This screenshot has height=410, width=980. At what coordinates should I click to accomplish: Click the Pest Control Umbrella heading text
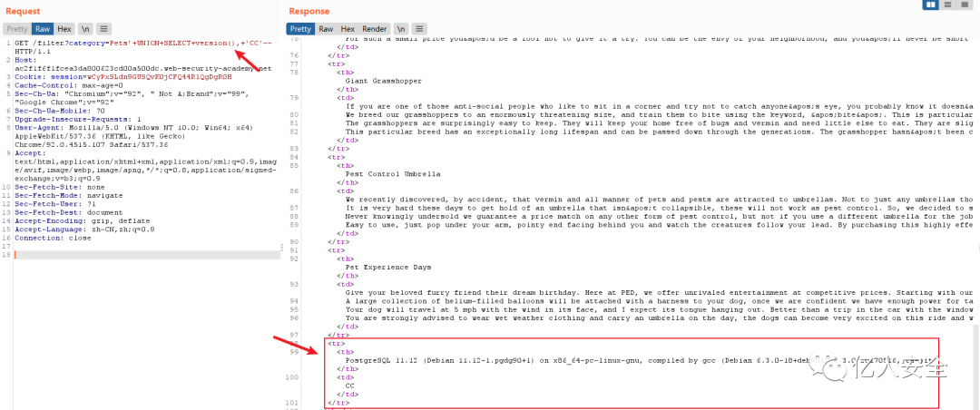click(393, 174)
